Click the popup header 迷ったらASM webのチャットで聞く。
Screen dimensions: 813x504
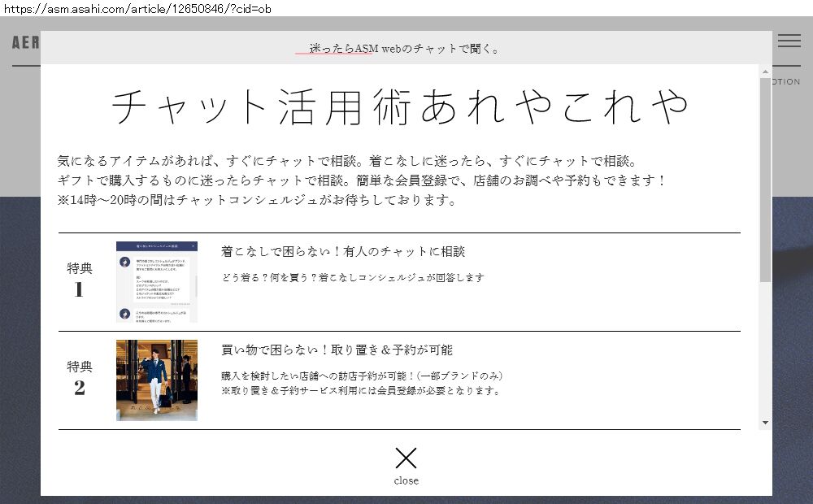click(406, 49)
